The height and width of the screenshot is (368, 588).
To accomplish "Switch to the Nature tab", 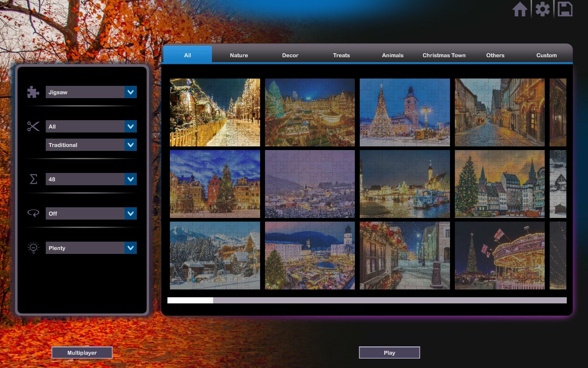I will pyautogui.click(x=238, y=55).
